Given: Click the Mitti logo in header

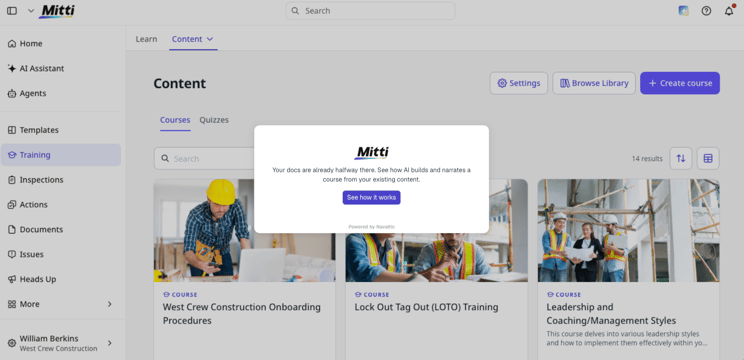Looking at the screenshot, I should (x=56, y=11).
